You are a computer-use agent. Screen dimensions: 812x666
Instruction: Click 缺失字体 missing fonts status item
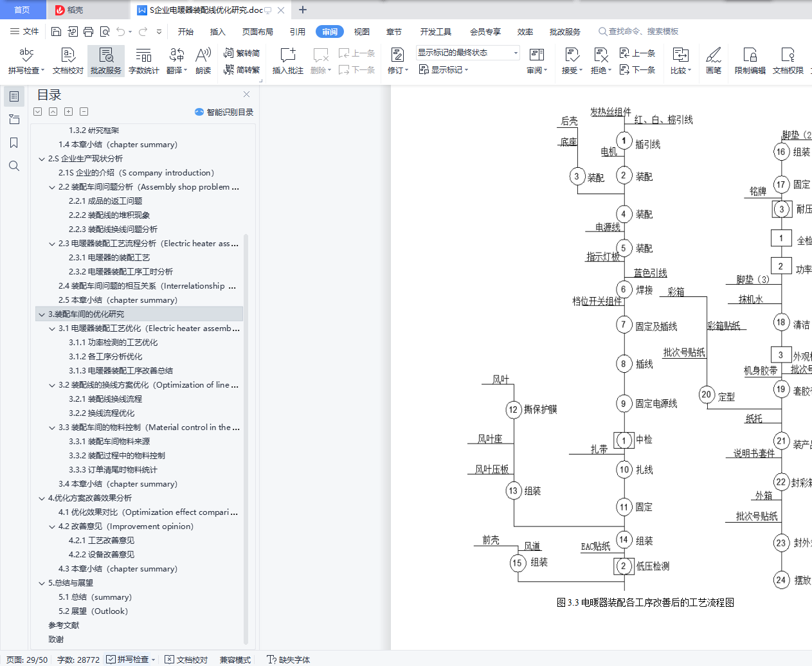click(289, 660)
